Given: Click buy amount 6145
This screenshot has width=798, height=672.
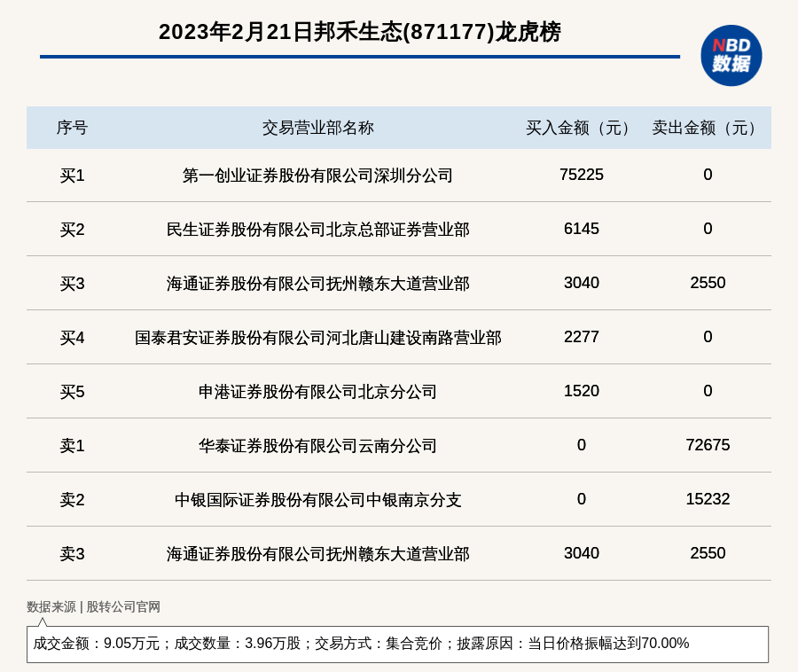Looking at the screenshot, I should pyautogui.click(x=581, y=229).
